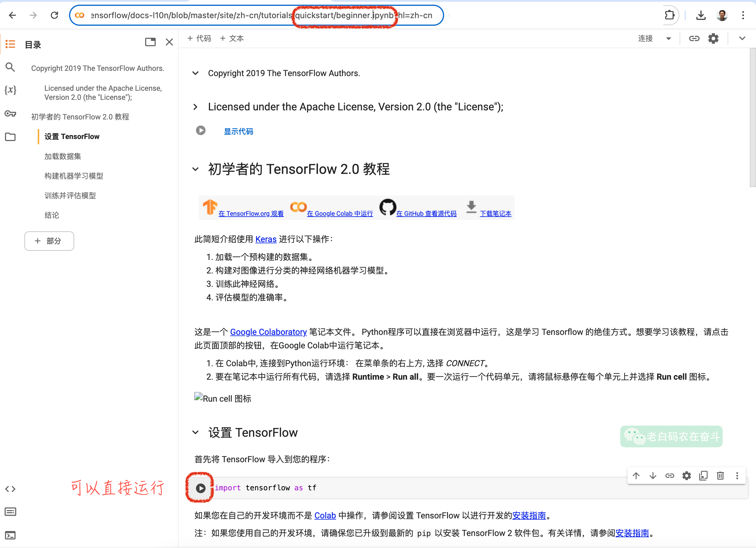Go back with the browser back arrow
Image resolution: width=756 pixels, height=548 pixels.
click(x=12, y=15)
